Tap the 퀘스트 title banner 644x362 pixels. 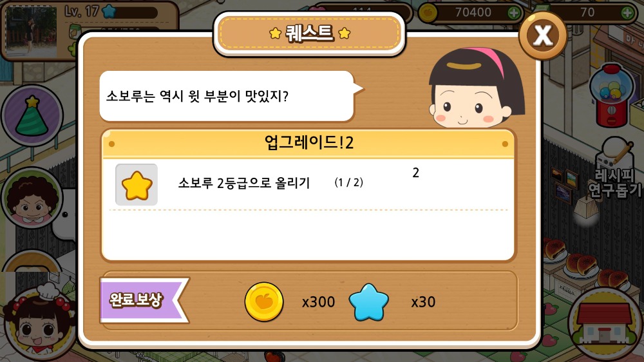(x=309, y=33)
